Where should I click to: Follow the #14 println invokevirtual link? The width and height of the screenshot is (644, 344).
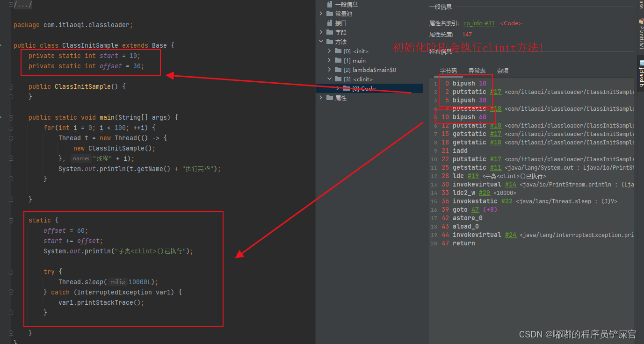point(511,185)
